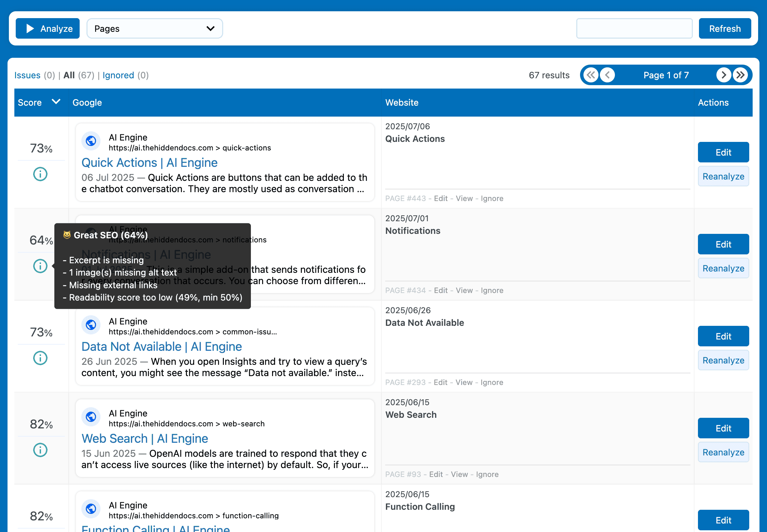Click the Edit link under PAGE #93

coord(436,474)
